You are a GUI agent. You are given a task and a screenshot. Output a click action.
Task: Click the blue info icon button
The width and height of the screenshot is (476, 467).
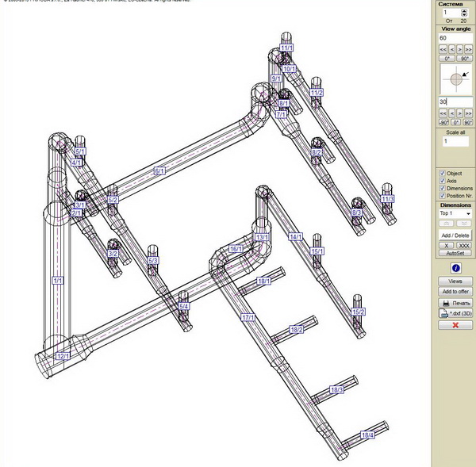[x=455, y=269]
